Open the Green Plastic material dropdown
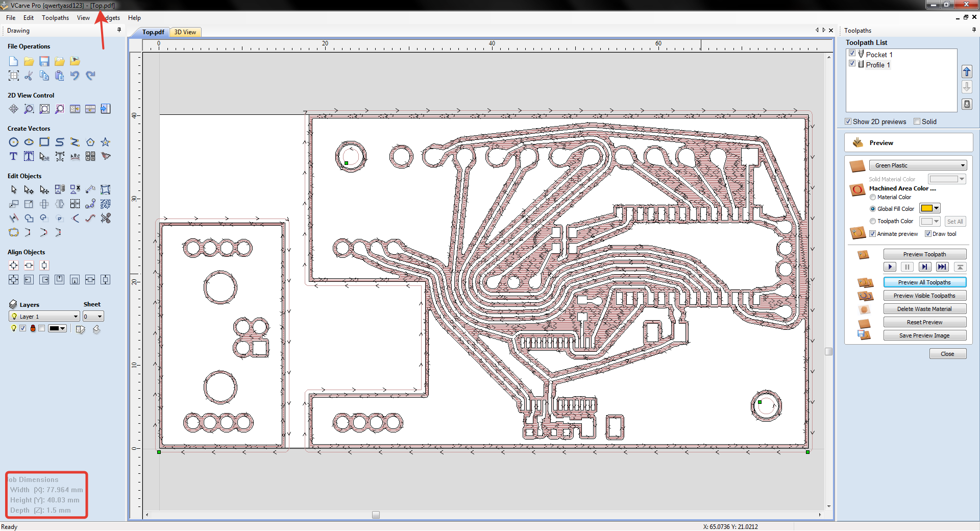The width and height of the screenshot is (980, 531). tap(918, 165)
